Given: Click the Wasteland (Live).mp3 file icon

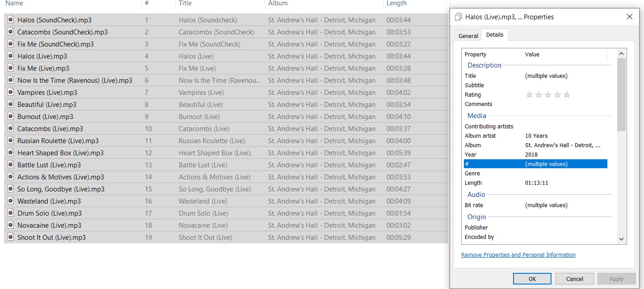Looking at the screenshot, I should (11, 201).
